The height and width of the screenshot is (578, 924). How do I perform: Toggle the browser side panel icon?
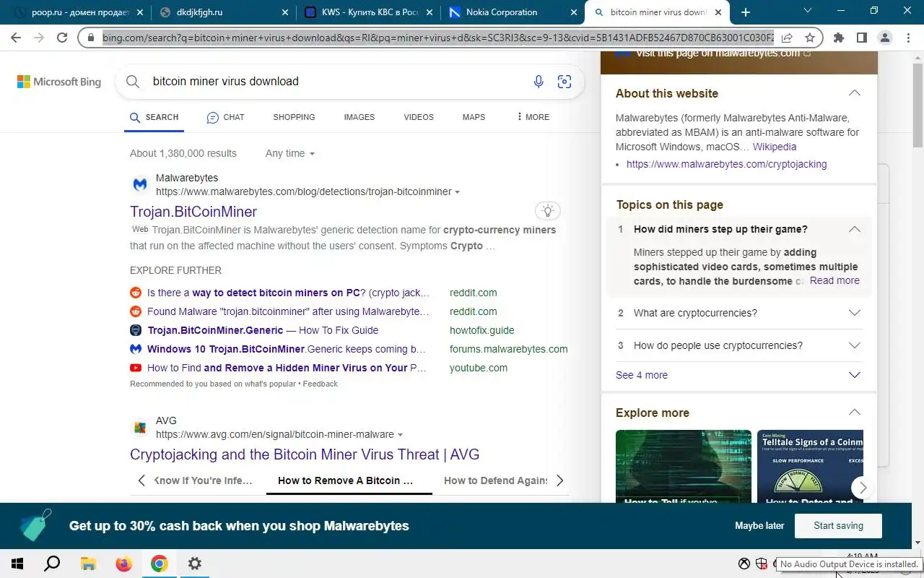tap(862, 38)
